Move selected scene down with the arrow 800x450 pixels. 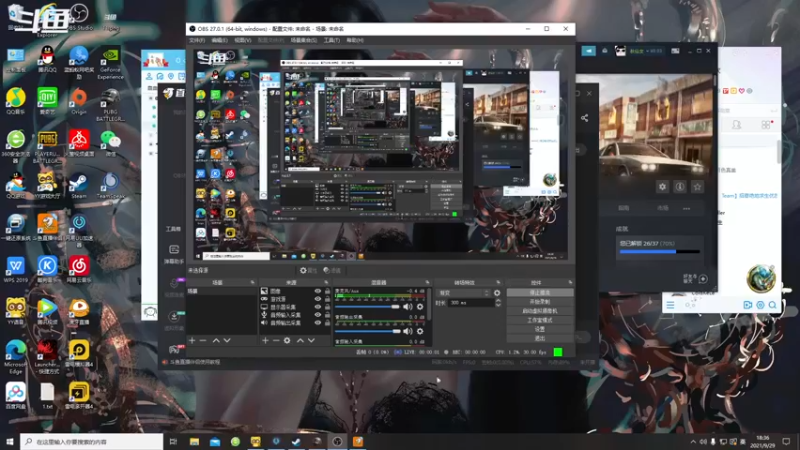click(227, 340)
